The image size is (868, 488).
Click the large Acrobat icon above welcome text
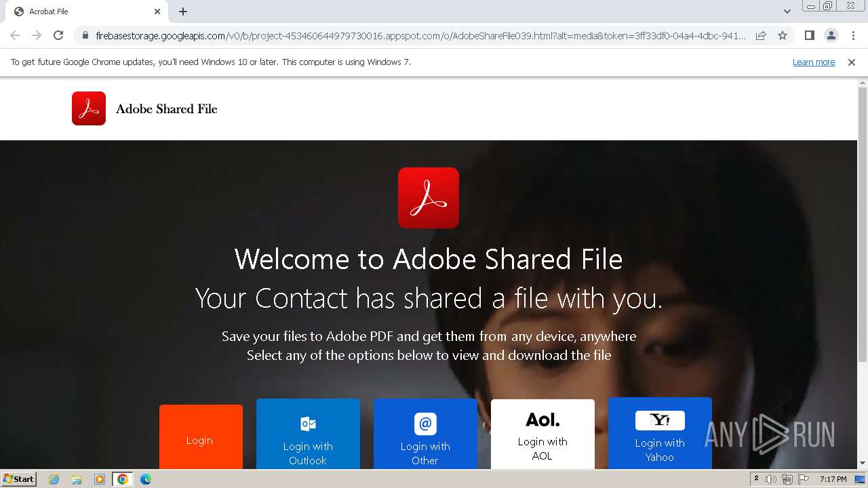pyautogui.click(x=429, y=198)
